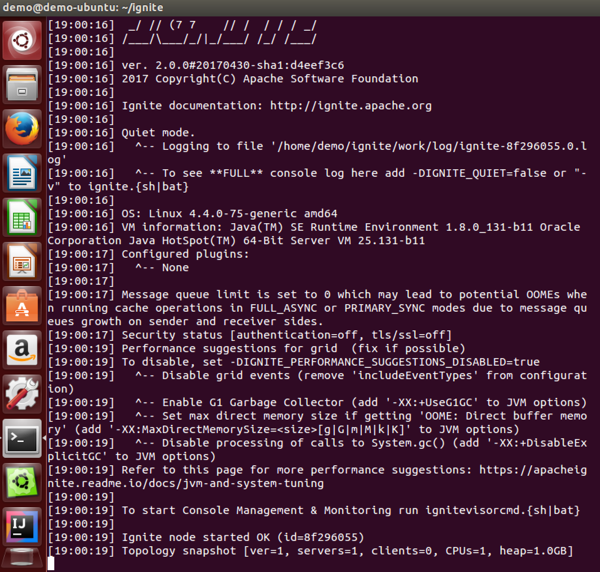Launch Firefox web browser
This screenshot has width=600, height=572.
click(x=22, y=129)
